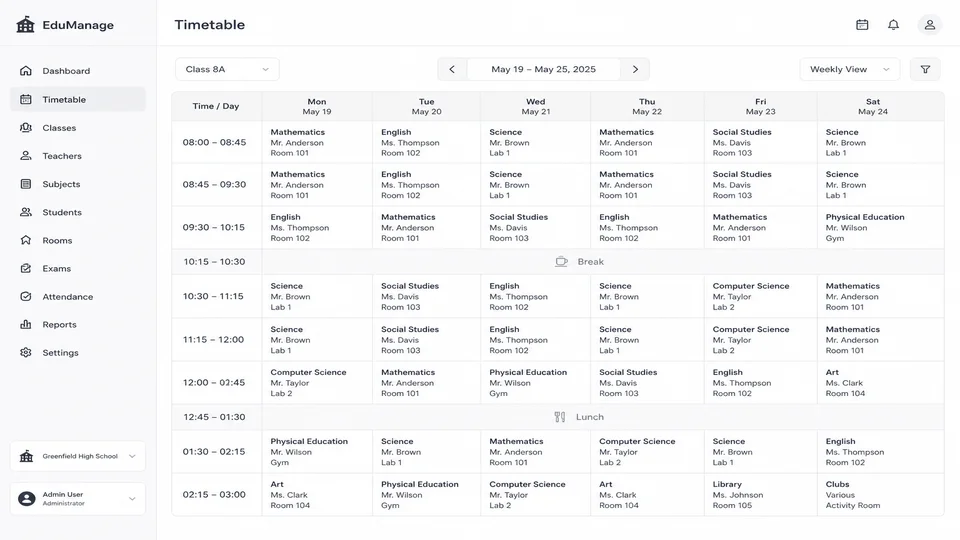Expand the Admin User account menu
The image size is (960, 540).
point(78,498)
